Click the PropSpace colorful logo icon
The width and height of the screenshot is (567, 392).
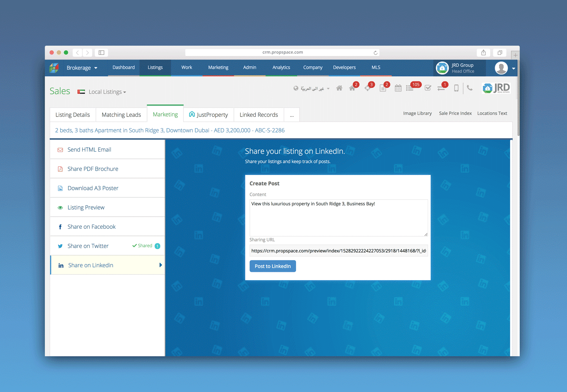(x=54, y=68)
